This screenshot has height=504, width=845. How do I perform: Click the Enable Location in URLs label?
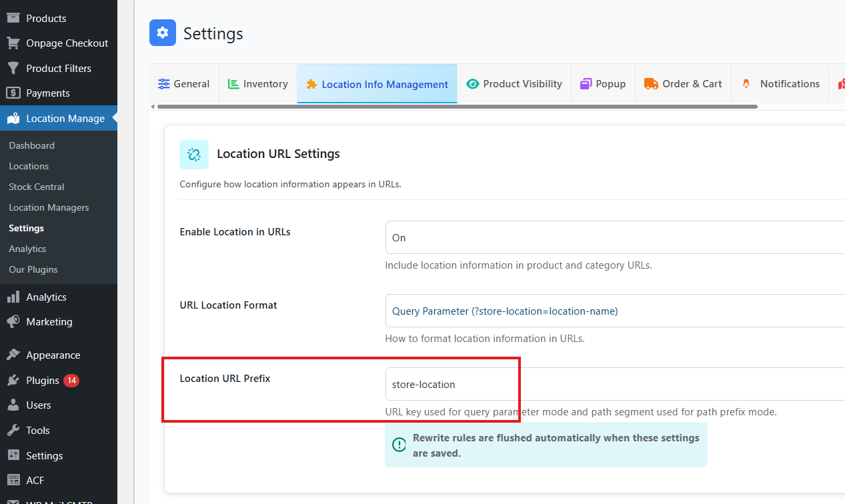(x=235, y=232)
